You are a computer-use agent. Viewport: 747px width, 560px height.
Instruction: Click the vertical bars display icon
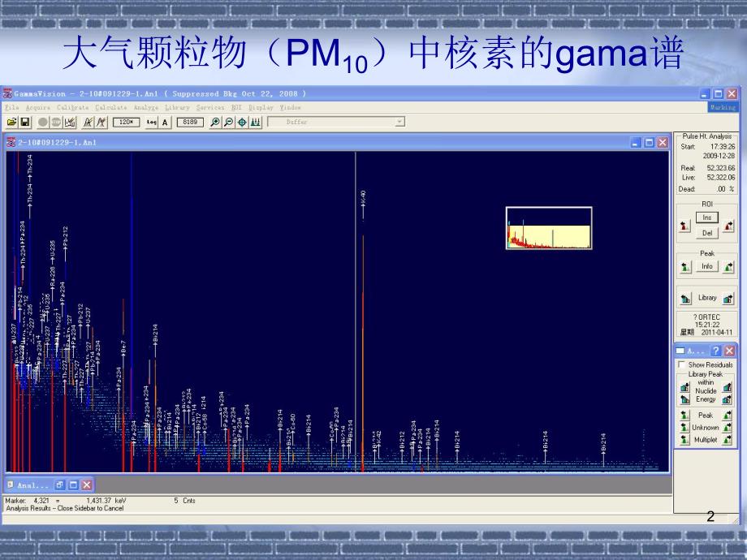coord(255,122)
